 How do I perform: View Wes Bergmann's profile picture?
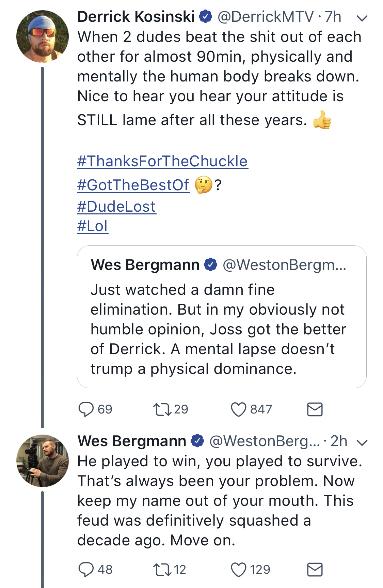click(x=42, y=461)
